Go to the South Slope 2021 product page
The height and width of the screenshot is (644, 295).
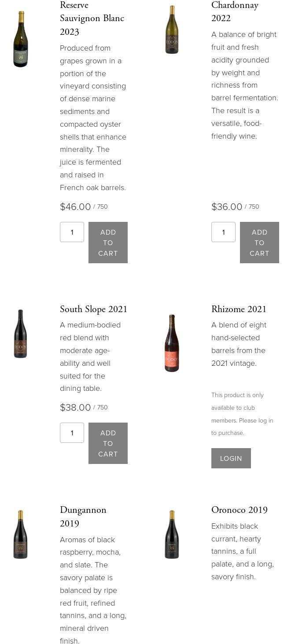(x=93, y=309)
